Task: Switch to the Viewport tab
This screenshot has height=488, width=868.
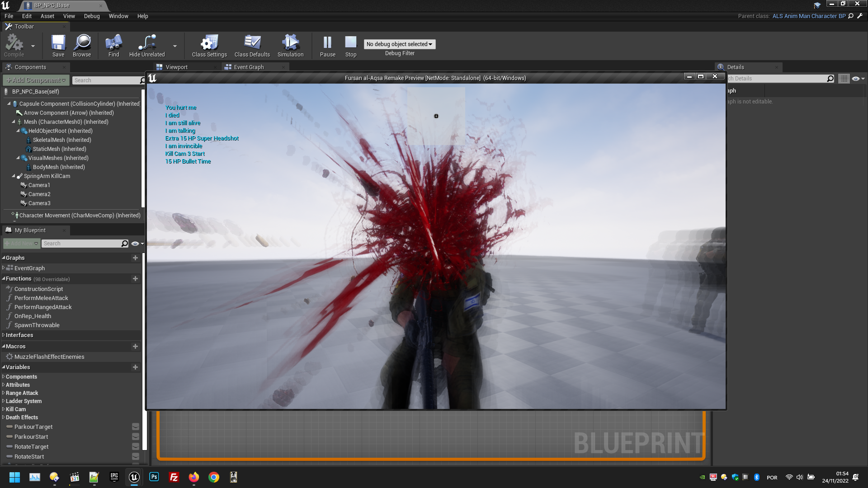Action: click(x=176, y=67)
